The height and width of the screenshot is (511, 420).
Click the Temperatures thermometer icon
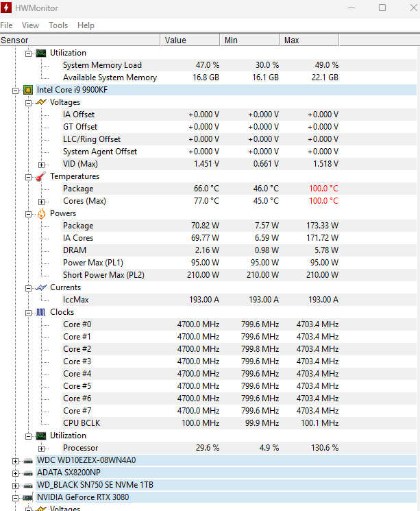[41, 176]
